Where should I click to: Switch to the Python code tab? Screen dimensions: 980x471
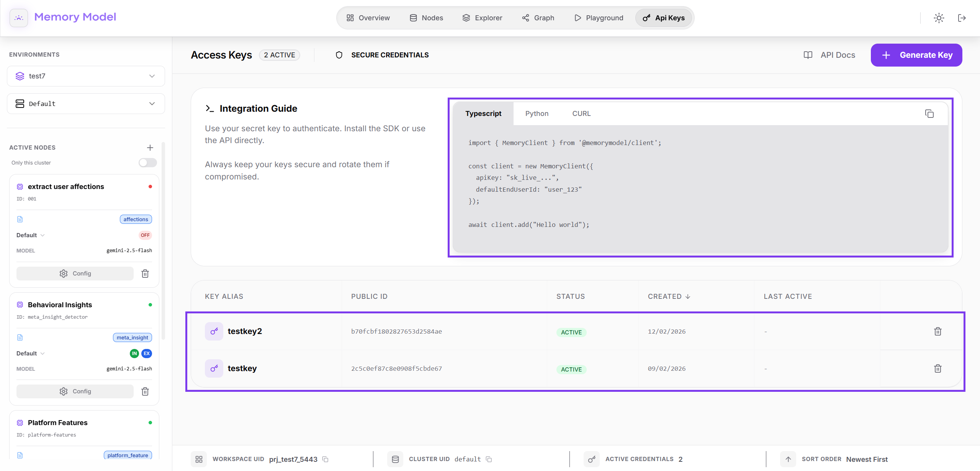[537, 114]
